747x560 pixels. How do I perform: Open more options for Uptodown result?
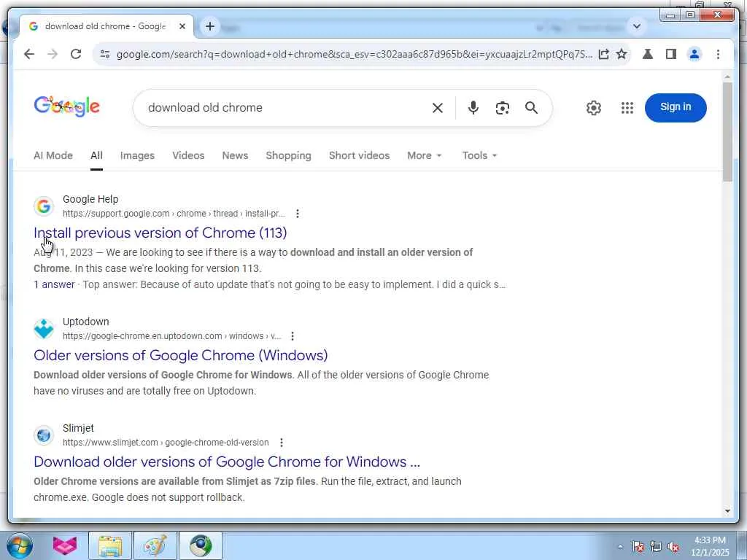[292, 336]
